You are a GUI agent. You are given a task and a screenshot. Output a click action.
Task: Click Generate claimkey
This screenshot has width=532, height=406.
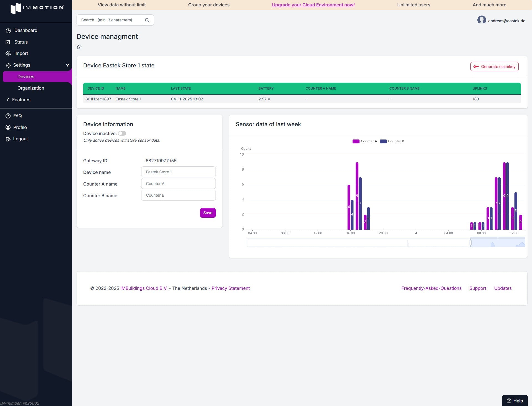coord(494,66)
